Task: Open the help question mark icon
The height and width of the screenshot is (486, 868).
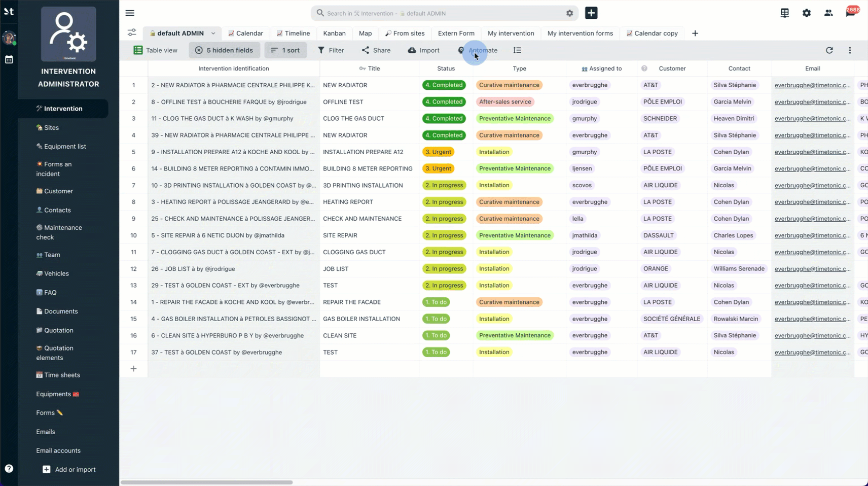Action: [x=9, y=469]
